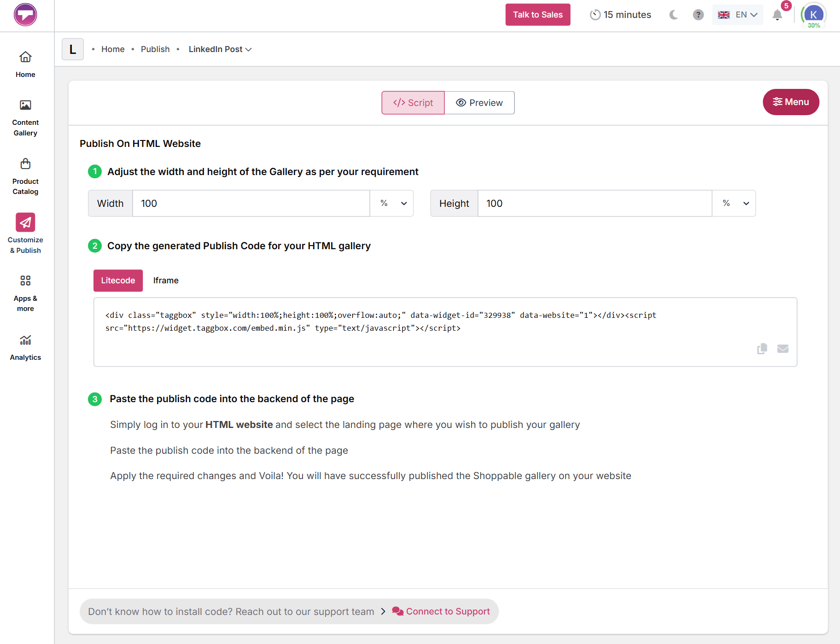Open the Width unit dropdown

click(x=392, y=203)
